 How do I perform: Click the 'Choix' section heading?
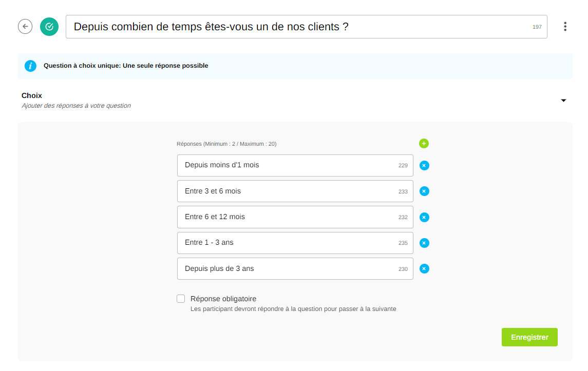32,95
